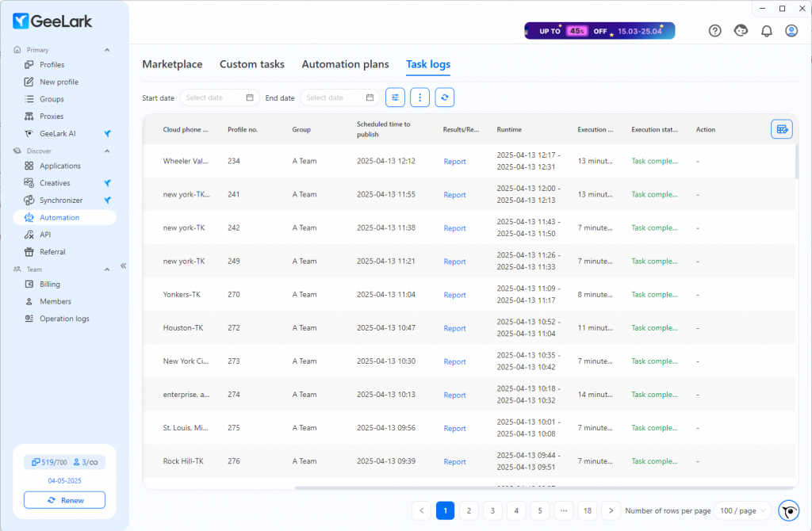Click the Profile no. column header
This screenshot has height=531, width=812.
pyautogui.click(x=243, y=129)
